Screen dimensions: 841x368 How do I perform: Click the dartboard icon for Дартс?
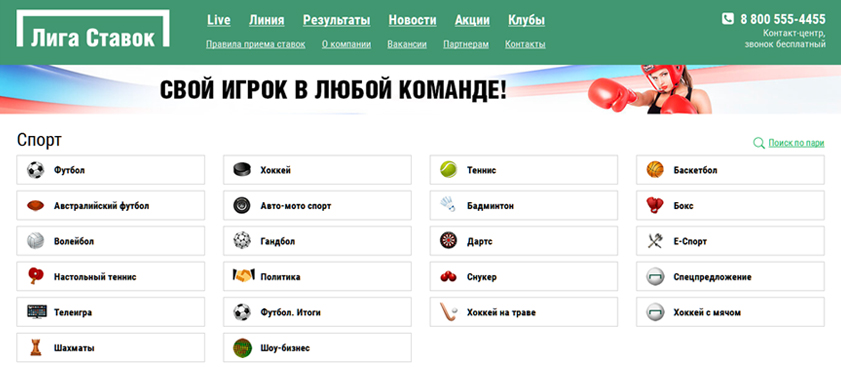448,241
